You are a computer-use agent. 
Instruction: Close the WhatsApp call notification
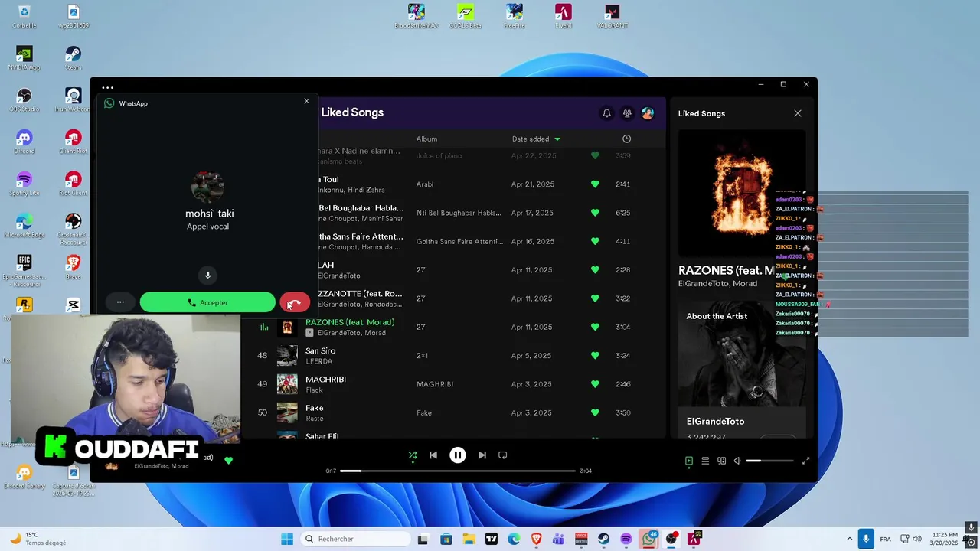307,101
